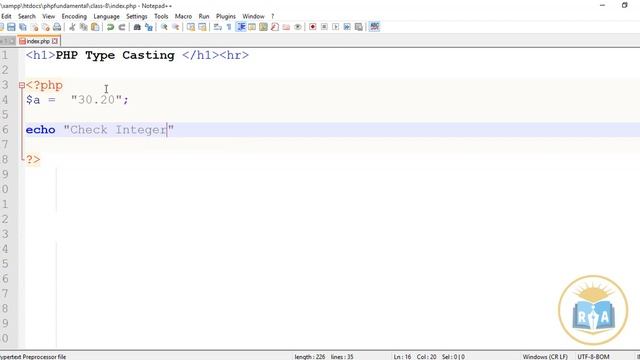Open the ? help menu

(273, 16)
